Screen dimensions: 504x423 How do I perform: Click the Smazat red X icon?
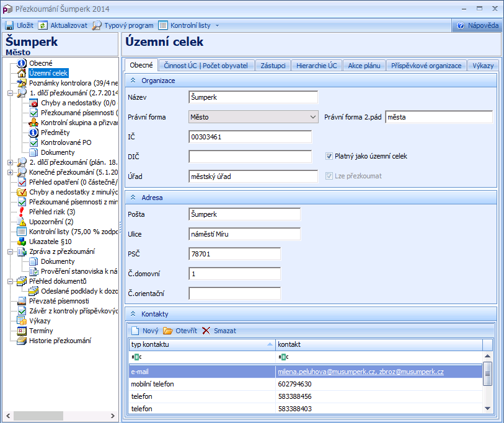pos(206,331)
